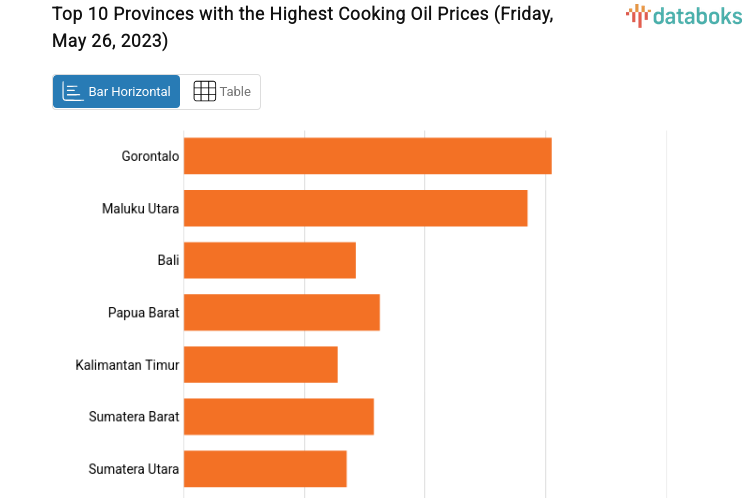Click the Maluku Utara axis label

point(140,208)
